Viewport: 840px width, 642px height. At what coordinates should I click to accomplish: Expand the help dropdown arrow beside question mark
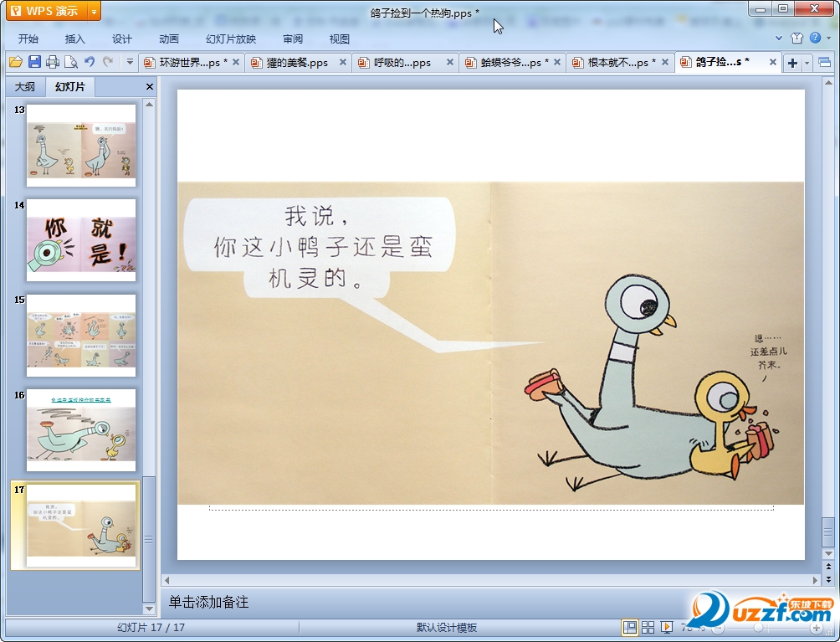point(829,38)
